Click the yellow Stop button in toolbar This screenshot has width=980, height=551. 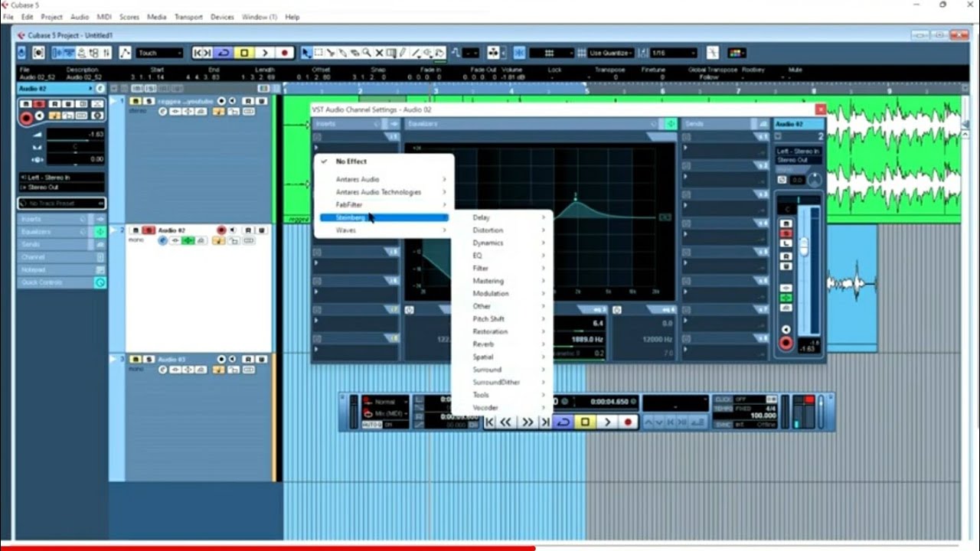tap(244, 53)
